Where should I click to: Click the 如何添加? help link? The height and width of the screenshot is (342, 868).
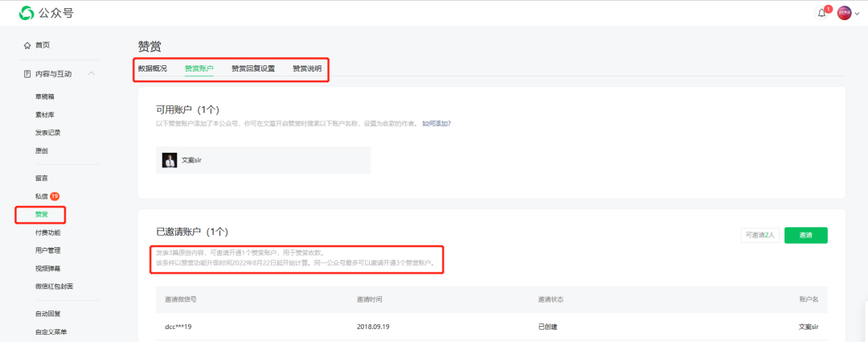(x=436, y=123)
